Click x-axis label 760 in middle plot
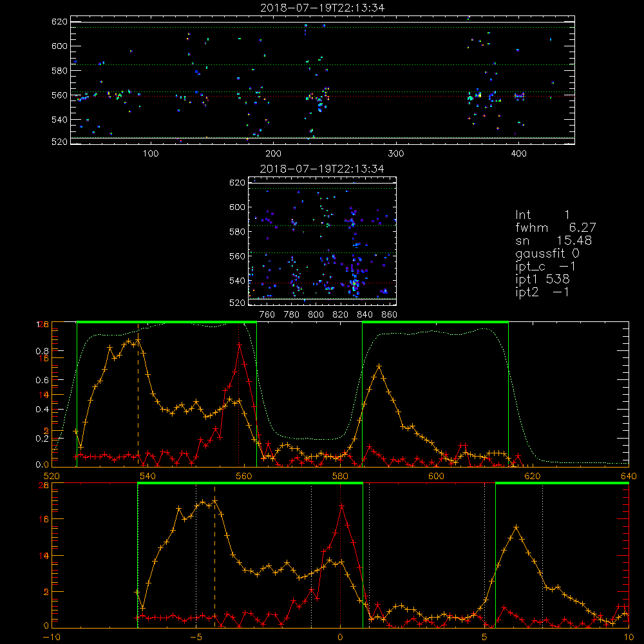This screenshot has height=644, width=644. point(267,315)
